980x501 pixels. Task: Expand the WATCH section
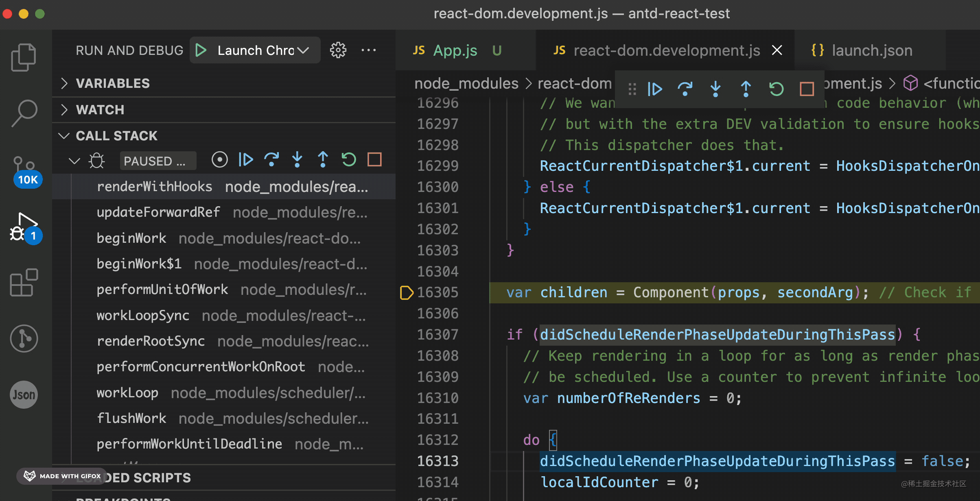[100, 110]
